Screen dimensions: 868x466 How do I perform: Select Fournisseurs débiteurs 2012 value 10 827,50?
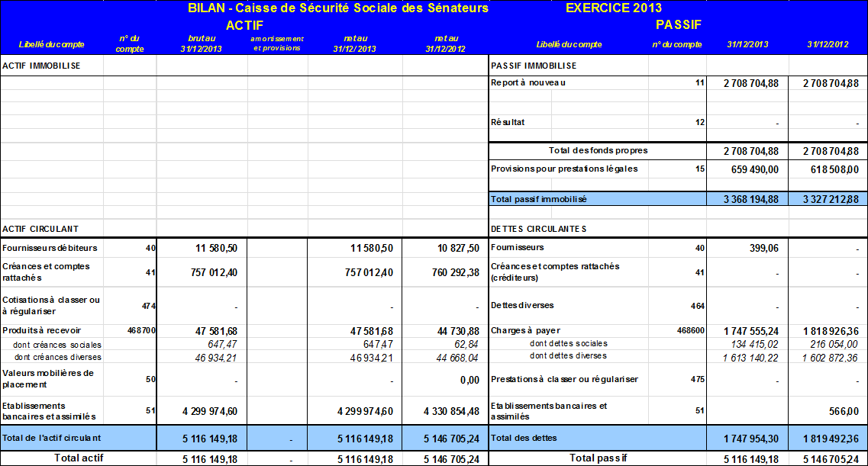coord(453,249)
